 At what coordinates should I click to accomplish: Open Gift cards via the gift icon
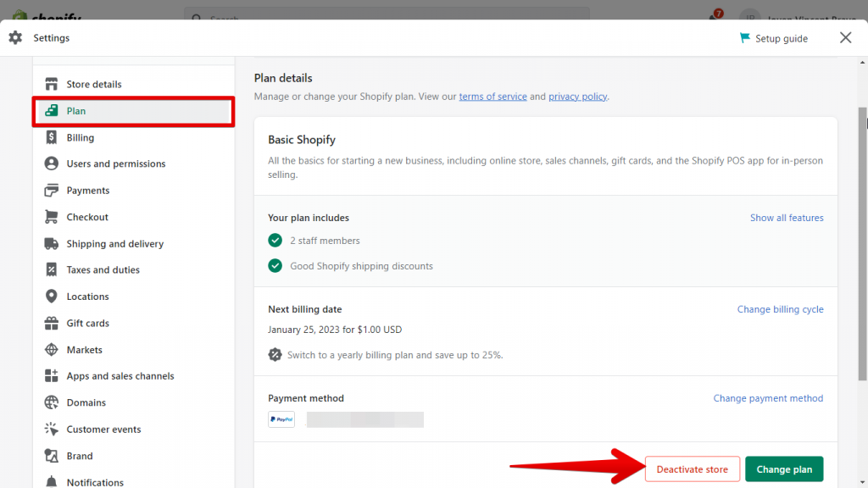pos(51,323)
